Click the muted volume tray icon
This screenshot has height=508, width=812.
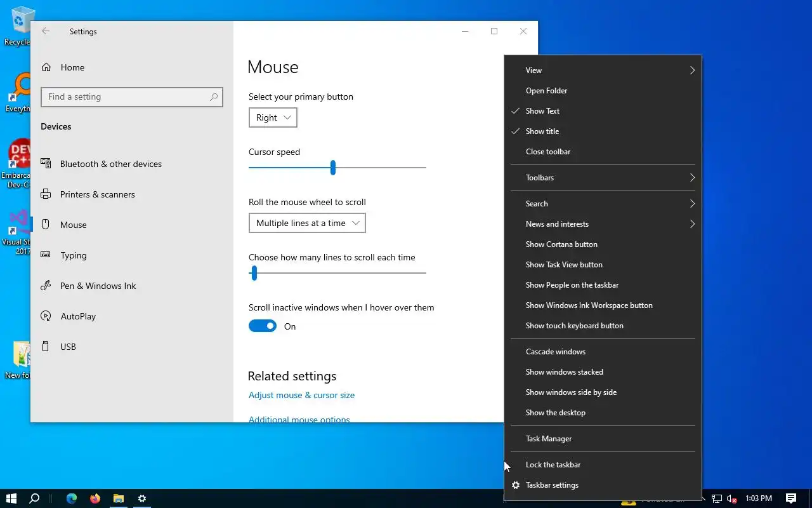click(731, 498)
